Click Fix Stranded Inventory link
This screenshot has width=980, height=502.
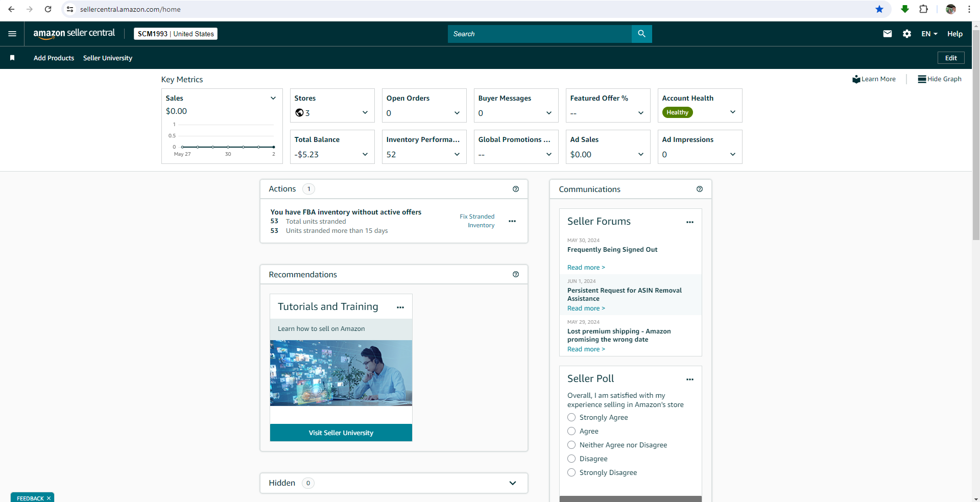click(477, 221)
